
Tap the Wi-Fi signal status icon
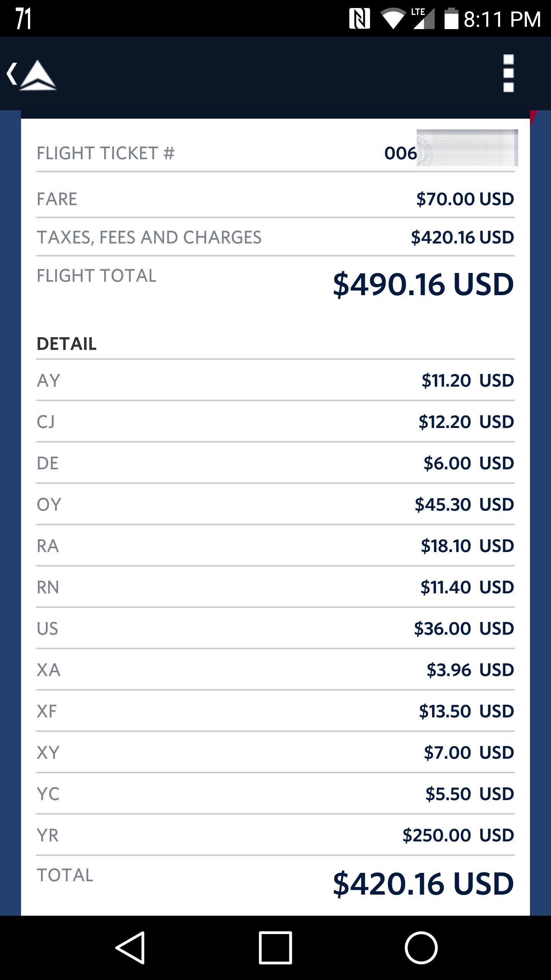point(393,19)
